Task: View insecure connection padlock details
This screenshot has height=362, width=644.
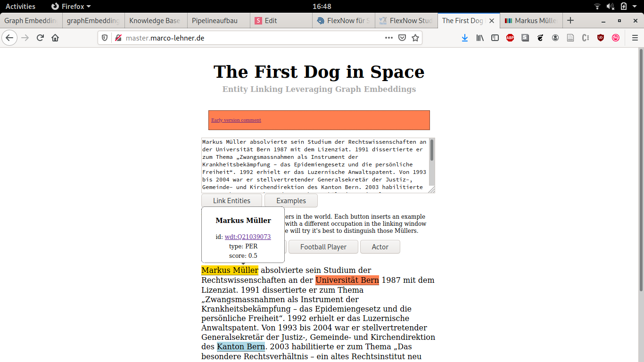Action: point(118,38)
